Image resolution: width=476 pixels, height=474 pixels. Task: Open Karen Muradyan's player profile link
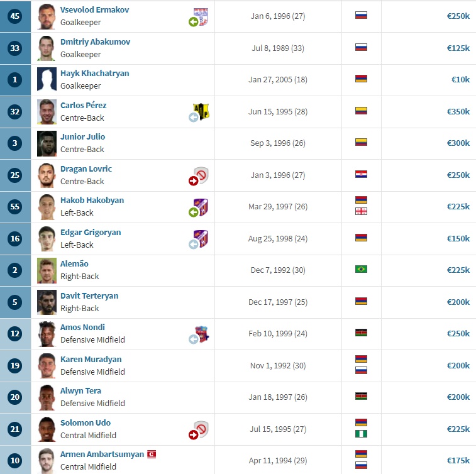(x=91, y=359)
